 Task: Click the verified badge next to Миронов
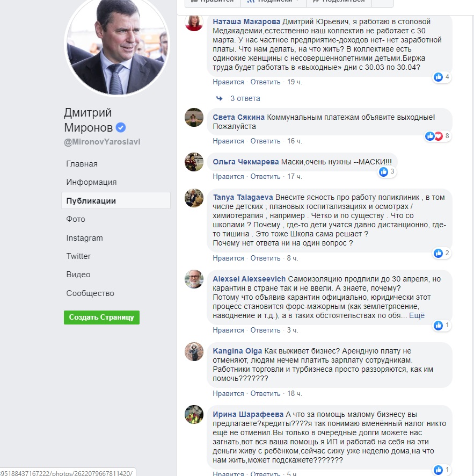coord(121,127)
